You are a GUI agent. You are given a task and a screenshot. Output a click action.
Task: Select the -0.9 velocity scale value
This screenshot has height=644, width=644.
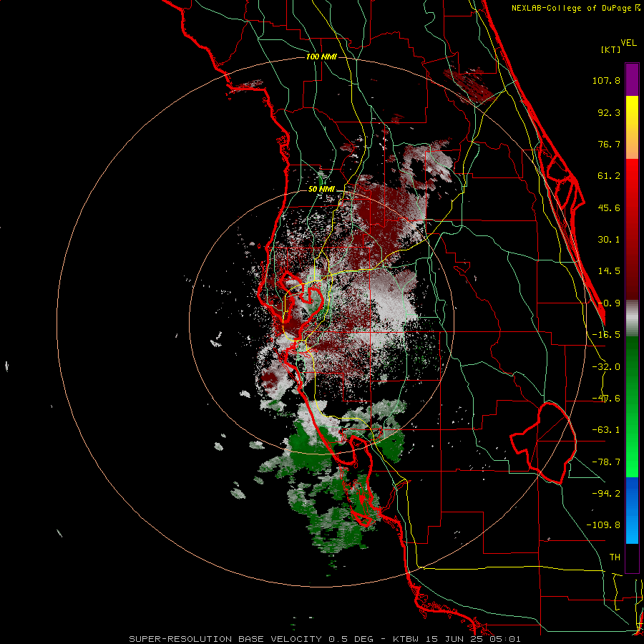609,303
